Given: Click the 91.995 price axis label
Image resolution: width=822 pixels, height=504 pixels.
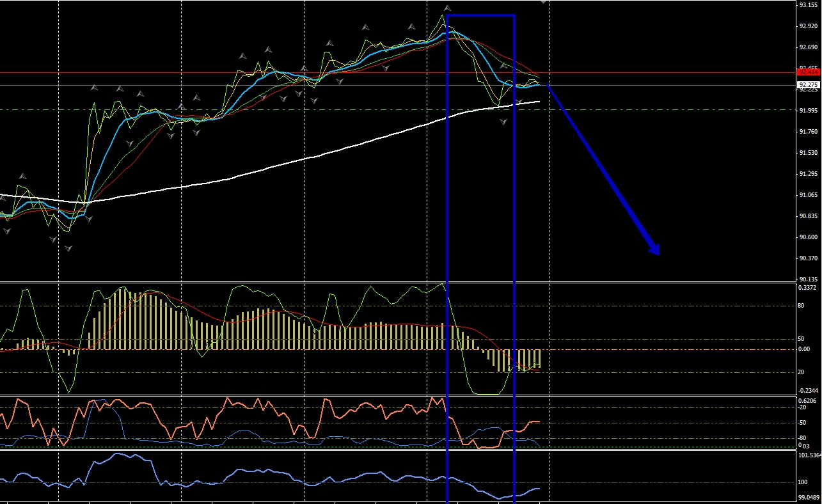Looking at the screenshot, I should point(809,111).
